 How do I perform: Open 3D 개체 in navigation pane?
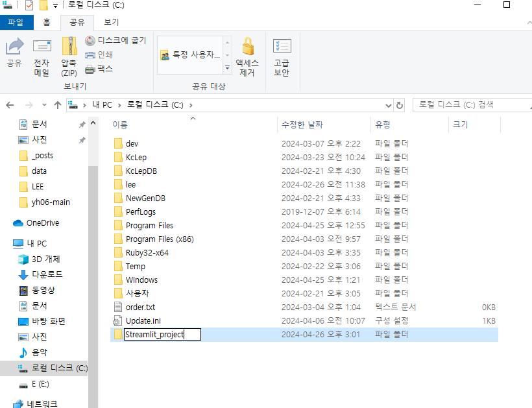click(39, 259)
